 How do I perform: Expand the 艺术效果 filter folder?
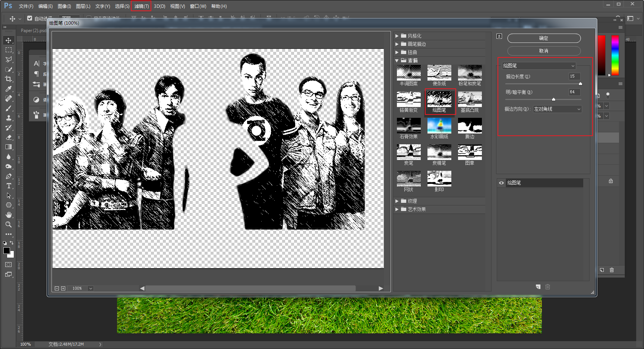click(397, 209)
